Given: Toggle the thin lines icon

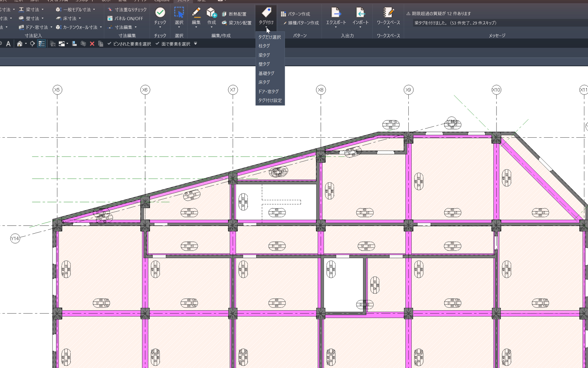Looking at the screenshot, I should [42, 44].
